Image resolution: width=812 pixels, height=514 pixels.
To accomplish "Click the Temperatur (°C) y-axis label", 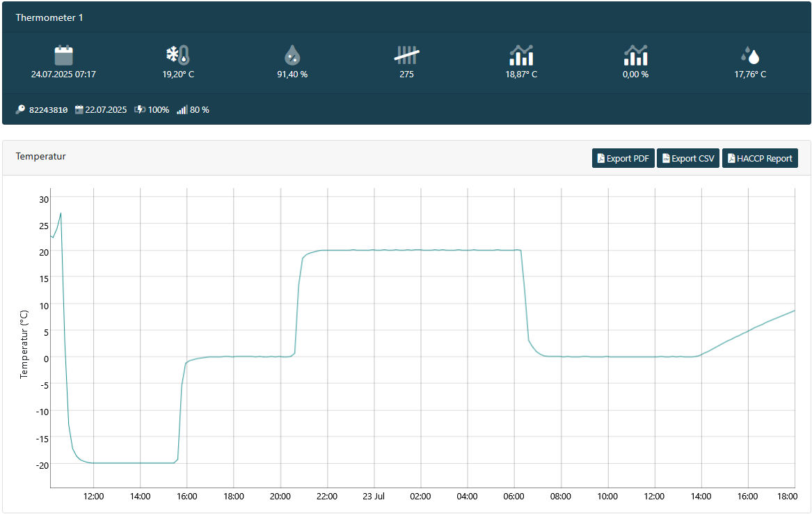I will click(x=24, y=344).
